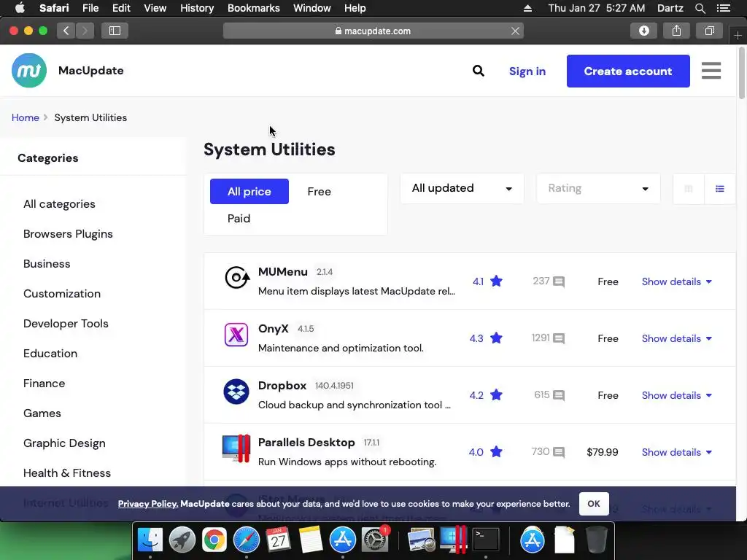
Task: Click the OnyX app icon
Action: (x=236, y=334)
